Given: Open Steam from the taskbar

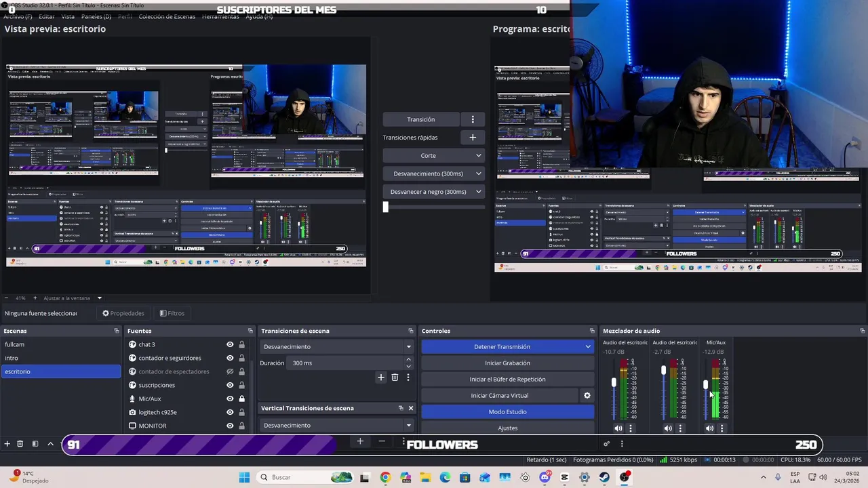Looking at the screenshot, I should pyautogui.click(x=604, y=477).
